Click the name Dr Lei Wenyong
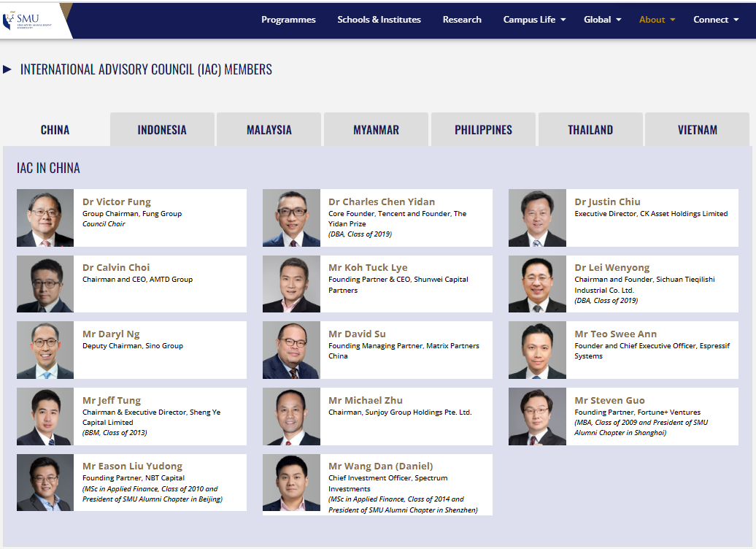The width and height of the screenshot is (756, 549). click(612, 267)
